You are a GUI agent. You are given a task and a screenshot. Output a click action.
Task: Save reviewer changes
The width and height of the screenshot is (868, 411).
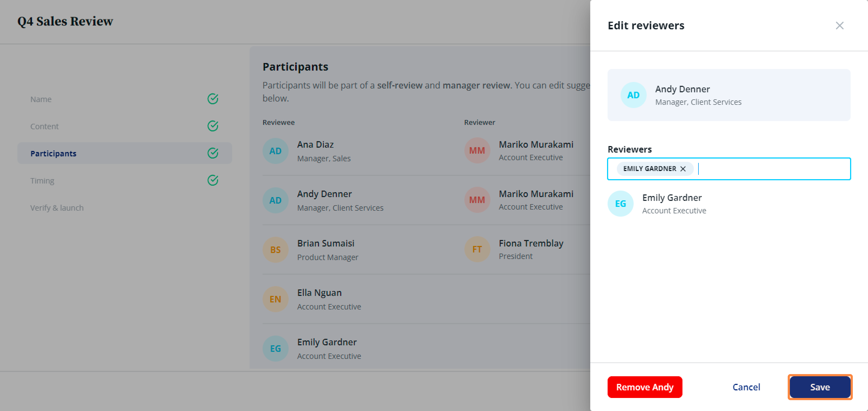coord(819,387)
